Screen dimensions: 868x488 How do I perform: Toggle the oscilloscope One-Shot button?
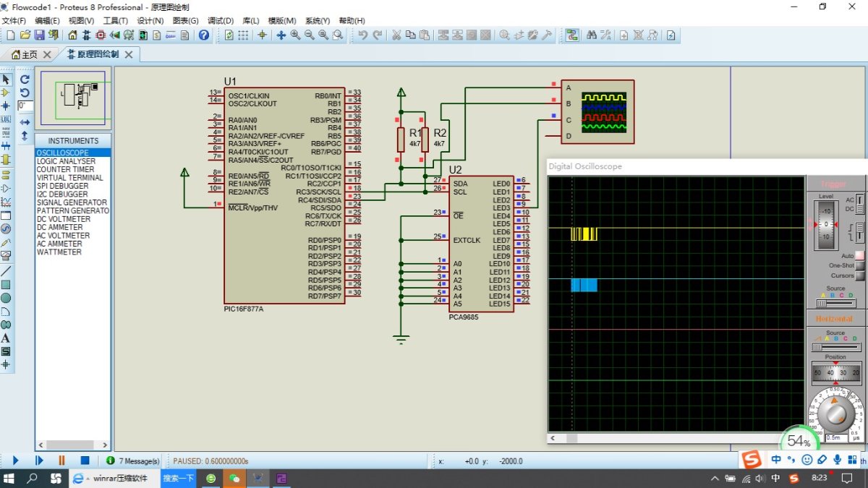[x=859, y=265]
